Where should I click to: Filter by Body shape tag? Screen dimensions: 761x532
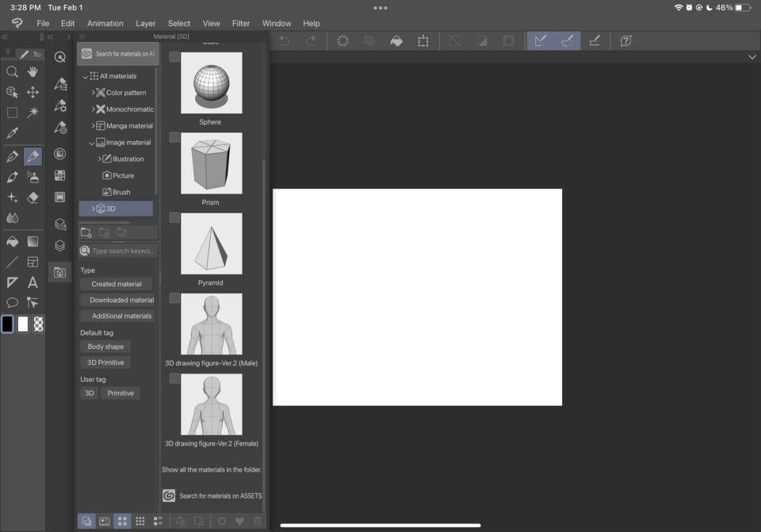click(105, 346)
